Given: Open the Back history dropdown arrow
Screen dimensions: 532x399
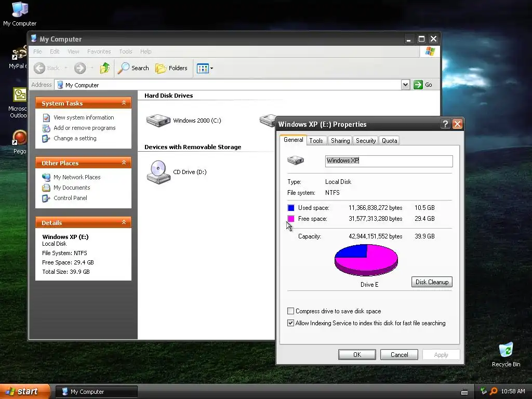Looking at the screenshot, I should 66,68.
